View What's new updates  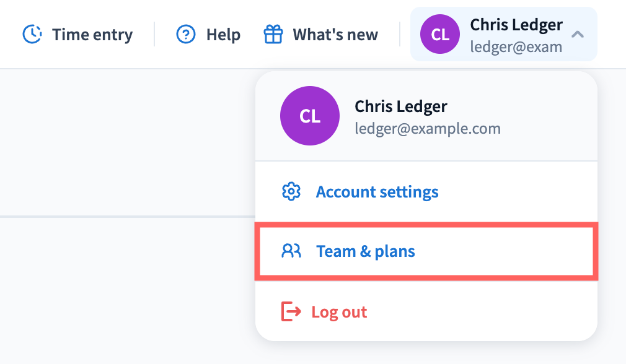click(335, 35)
